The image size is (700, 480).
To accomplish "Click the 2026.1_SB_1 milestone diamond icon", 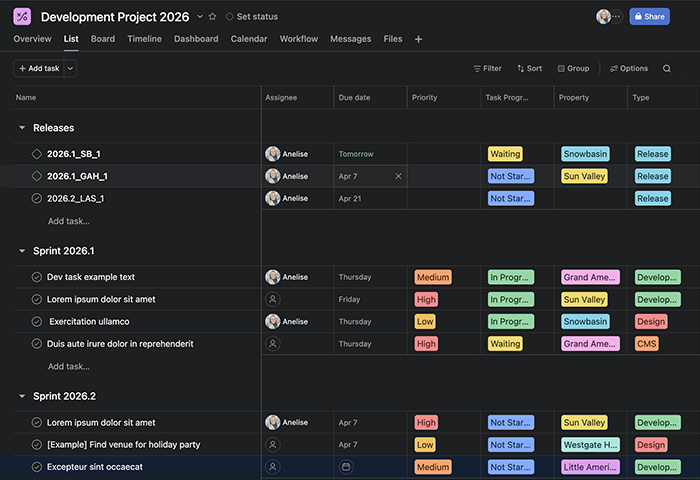I will click(37, 154).
